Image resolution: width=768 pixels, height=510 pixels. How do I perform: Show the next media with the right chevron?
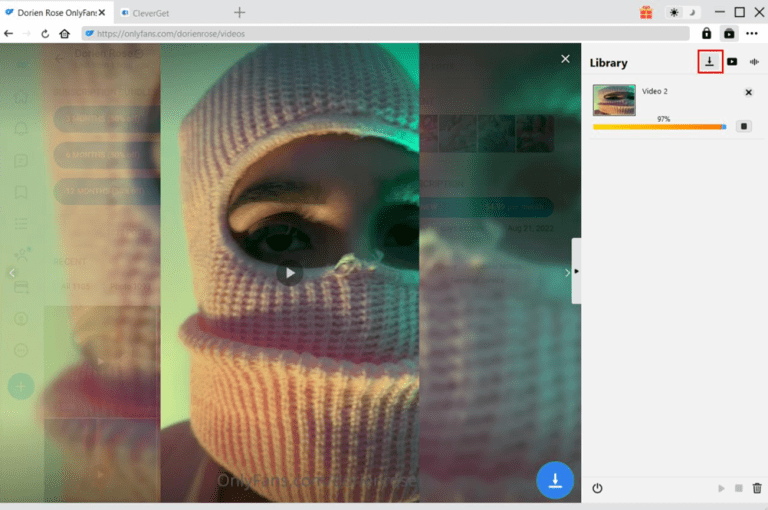[x=567, y=272]
